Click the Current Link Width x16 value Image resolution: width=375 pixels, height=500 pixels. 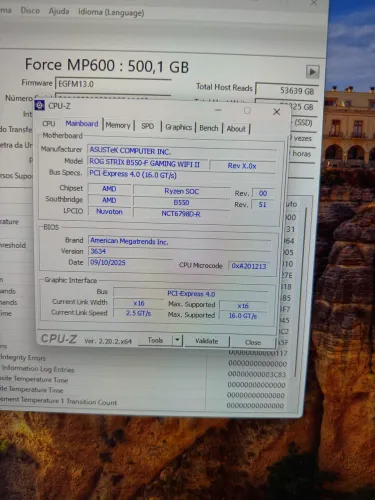[138, 303]
